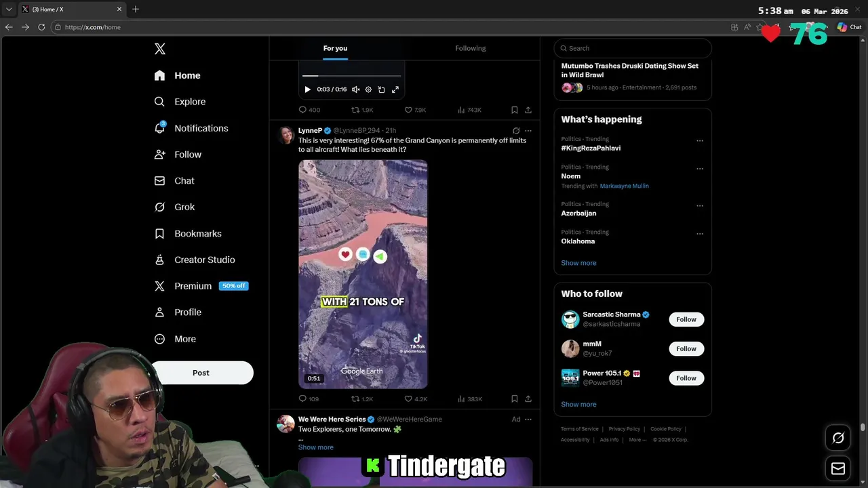Reply to LynneP's post with 109 comments
The width and height of the screenshot is (868, 488).
309,399
